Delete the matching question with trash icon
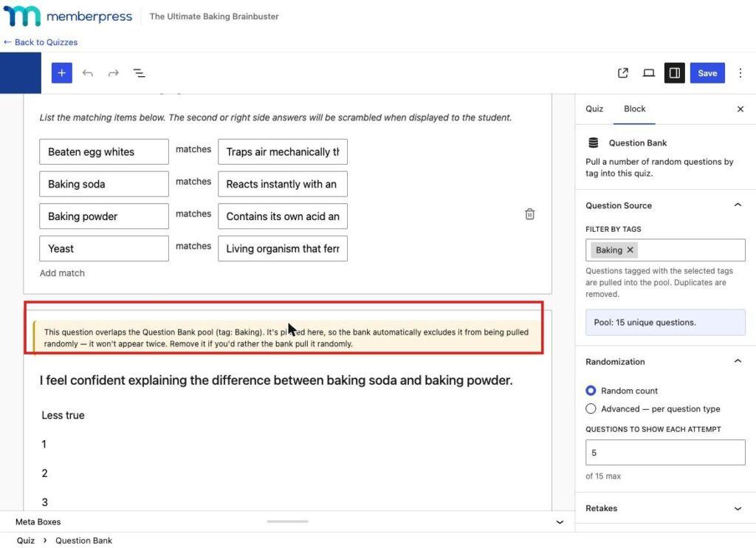Image resolution: width=756 pixels, height=548 pixels. pos(529,213)
